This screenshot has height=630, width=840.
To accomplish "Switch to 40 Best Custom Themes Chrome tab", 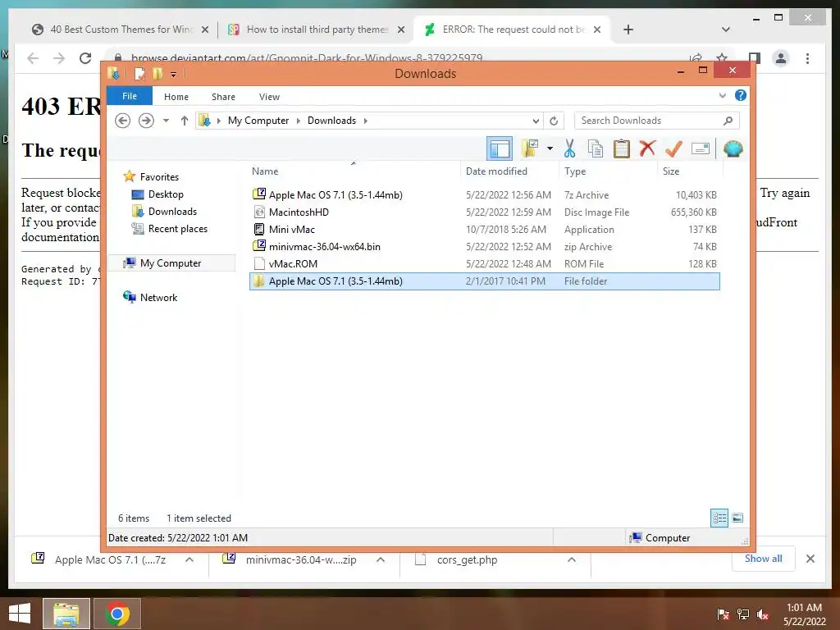I will [x=121, y=30].
